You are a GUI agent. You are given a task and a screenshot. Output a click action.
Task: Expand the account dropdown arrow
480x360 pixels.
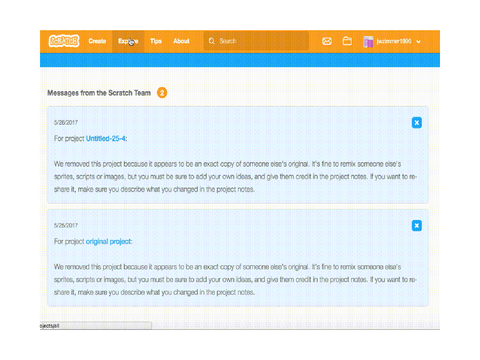[x=418, y=42]
